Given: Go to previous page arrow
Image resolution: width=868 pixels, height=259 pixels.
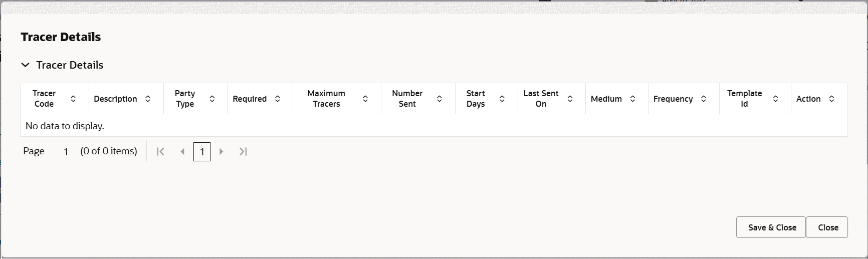Looking at the screenshot, I should 182,151.
